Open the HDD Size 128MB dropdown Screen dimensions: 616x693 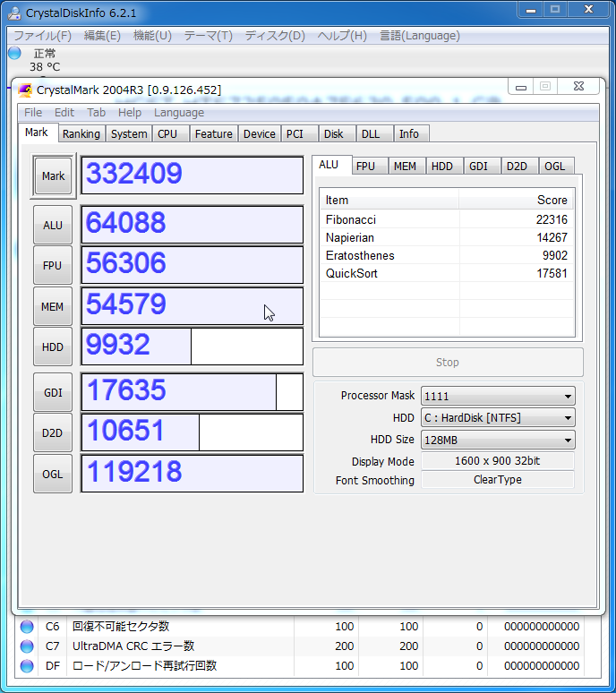coord(498,440)
